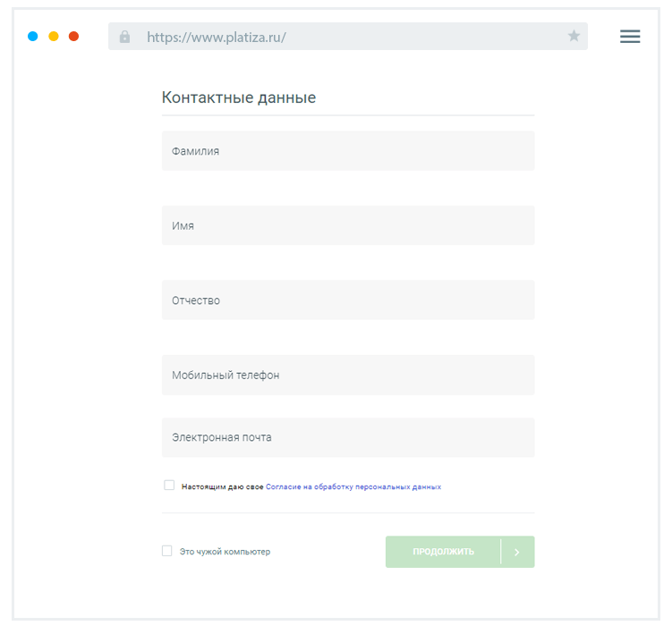Click the red dot window control
The image size is (672, 634).
click(74, 37)
